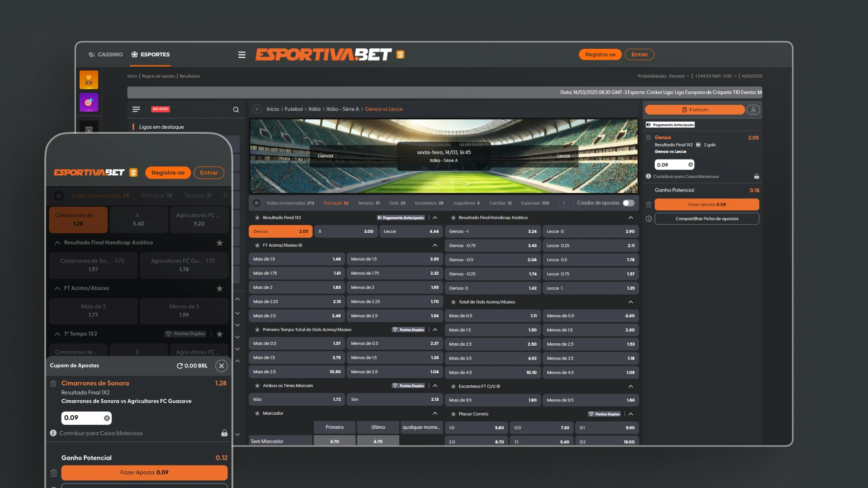Collapse the Escanteios FT O/U section

click(x=631, y=386)
